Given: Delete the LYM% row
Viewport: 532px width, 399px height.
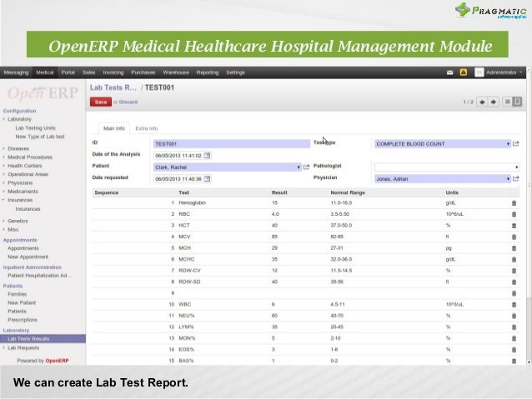Looking at the screenshot, I should click(x=514, y=327).
